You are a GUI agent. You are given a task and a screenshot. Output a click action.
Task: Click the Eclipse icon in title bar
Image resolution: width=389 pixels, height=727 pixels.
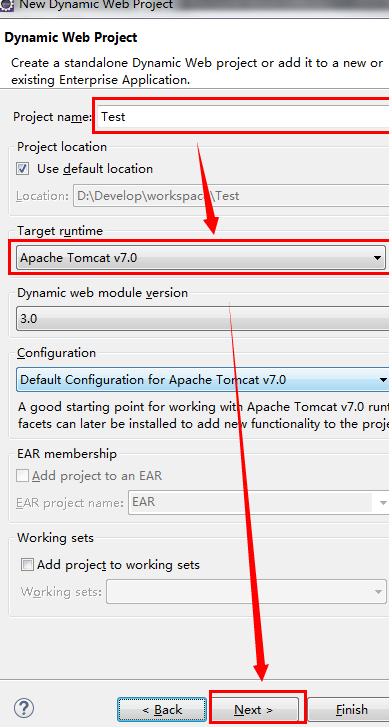click(x=6, y=5)
